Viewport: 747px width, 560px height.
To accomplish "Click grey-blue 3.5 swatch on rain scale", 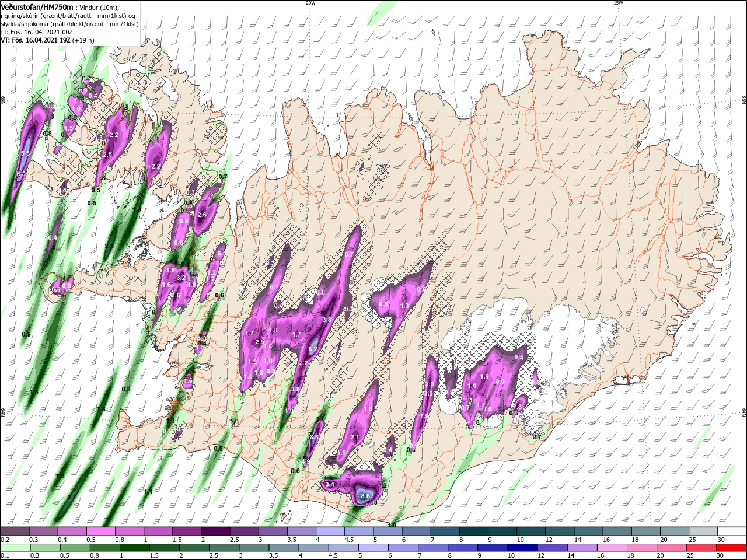I will [285, 548].
